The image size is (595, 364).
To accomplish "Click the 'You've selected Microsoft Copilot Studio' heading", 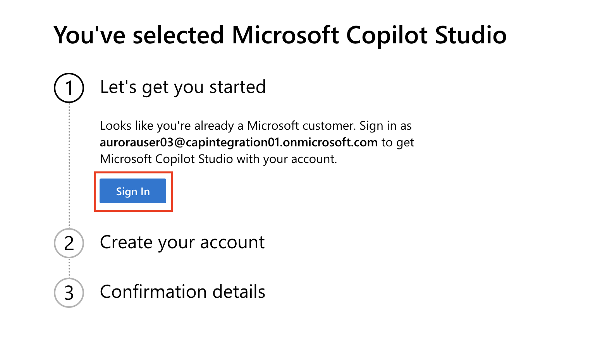I will 280,35.
